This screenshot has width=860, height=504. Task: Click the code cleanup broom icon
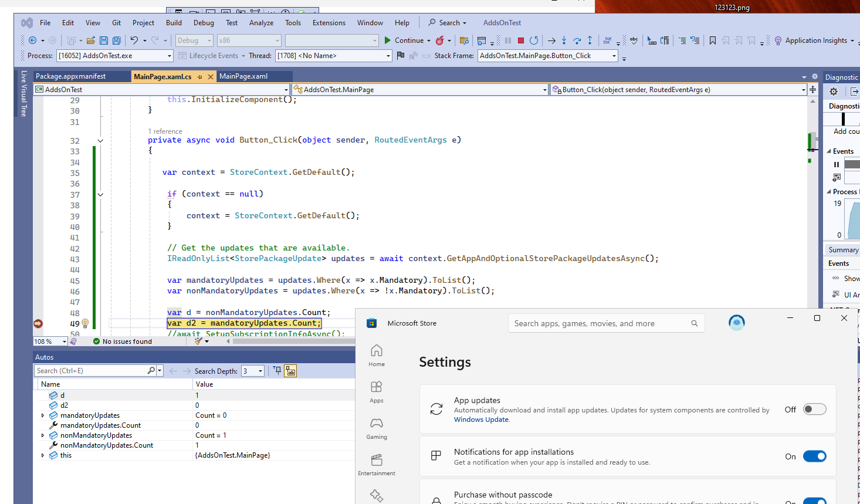(x=199, y=341)
